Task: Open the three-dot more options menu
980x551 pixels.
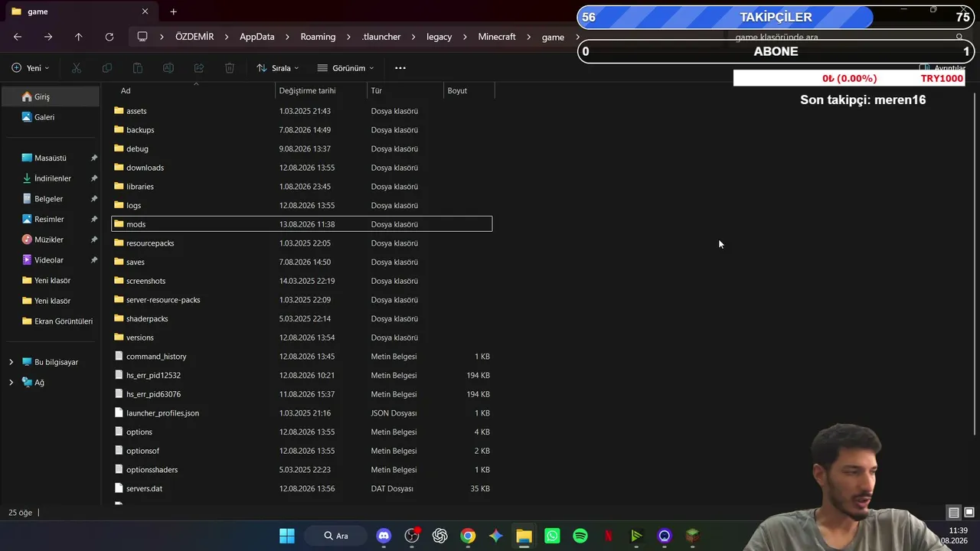Action: click(400, 68)
